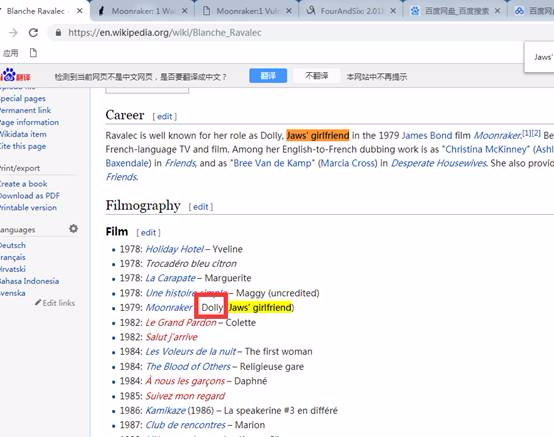Open the 1979 Moonraker filmography link
554x437 pixels.
click(169, 307)
